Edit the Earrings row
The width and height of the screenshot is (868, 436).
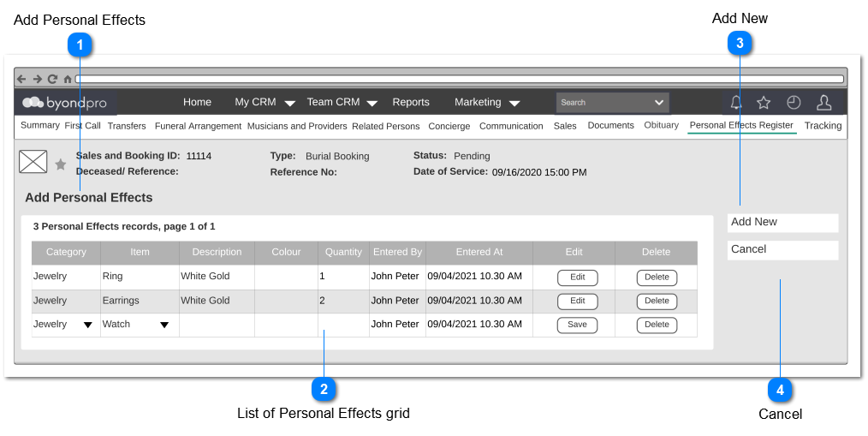coord(577,302)
